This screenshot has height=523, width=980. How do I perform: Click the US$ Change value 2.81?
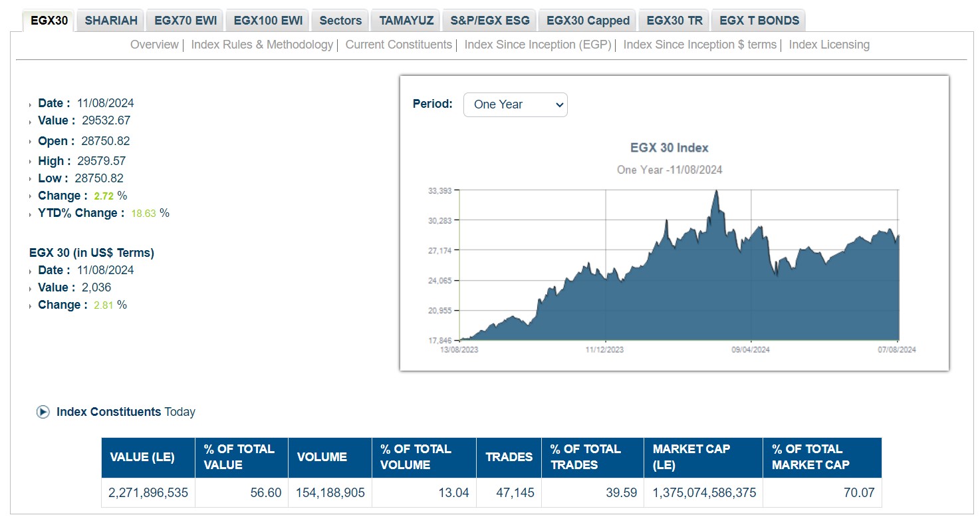(104, 305)
